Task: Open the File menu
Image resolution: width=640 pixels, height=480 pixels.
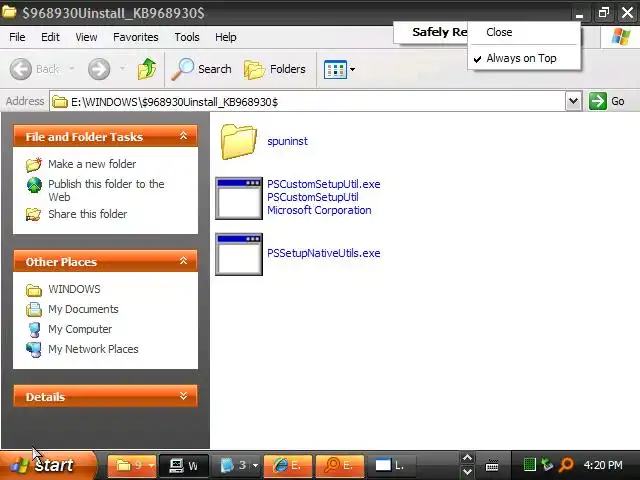Action: pos(17,37)
